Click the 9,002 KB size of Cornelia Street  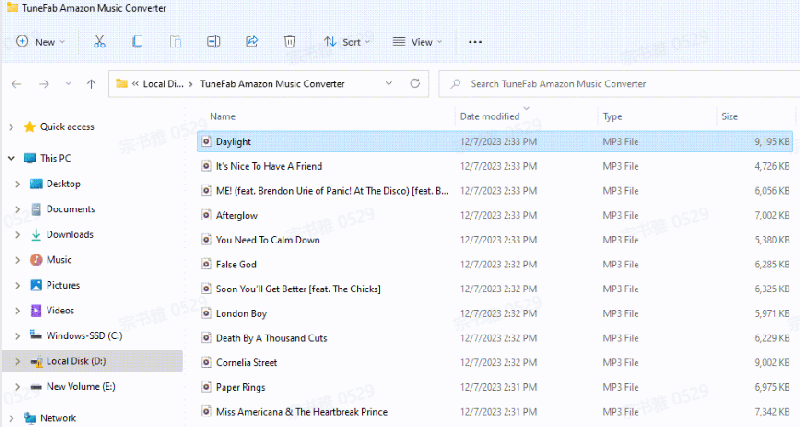pyautogui.click(x=772, y=362)
